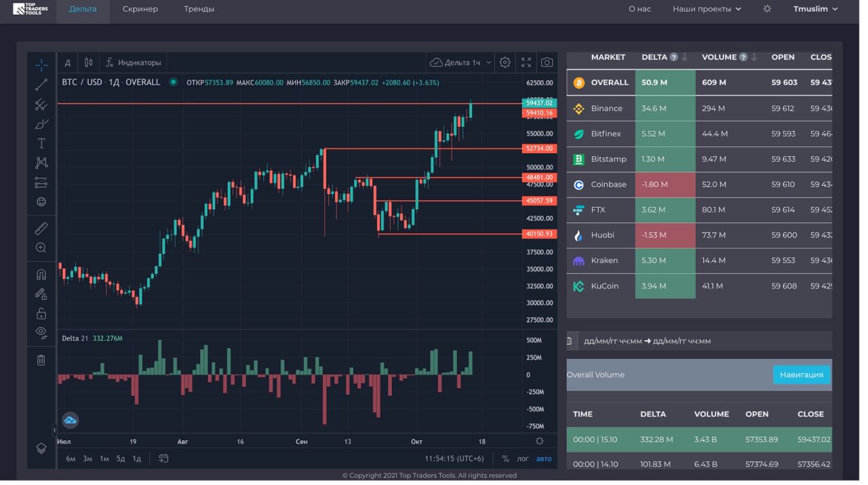
Task: Toggle percent scale mode
Action: tap(505, 459)
